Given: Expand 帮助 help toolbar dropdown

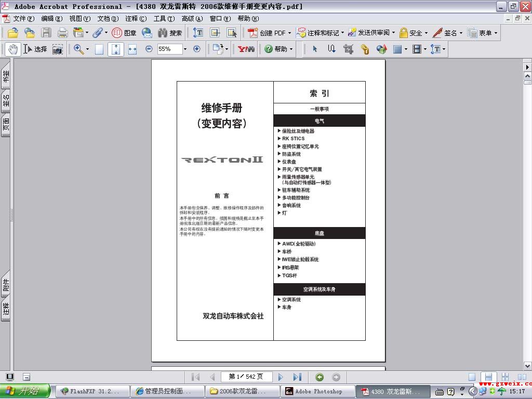Looking at the screenshot, I should pos(291,49).
